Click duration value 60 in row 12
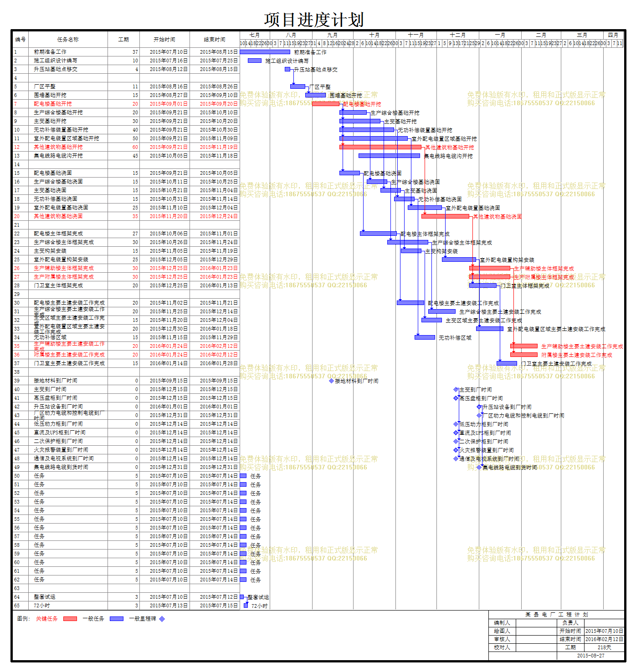Screen dimensions: 636x672 coord(135,147)
